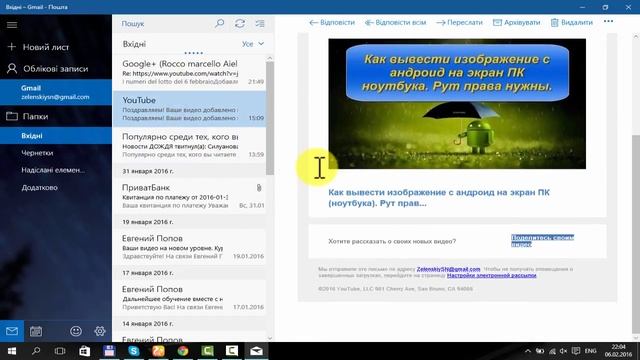Click the Mail app taskbar icon
The image size is (640, 360).
[256, 351]
